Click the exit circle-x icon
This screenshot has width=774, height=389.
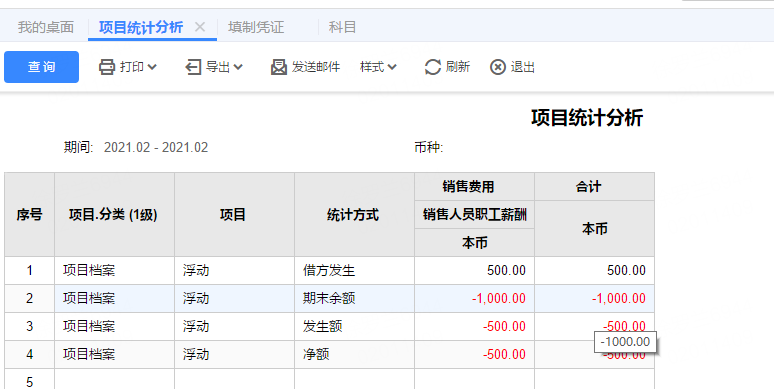(x=498, y=67)
